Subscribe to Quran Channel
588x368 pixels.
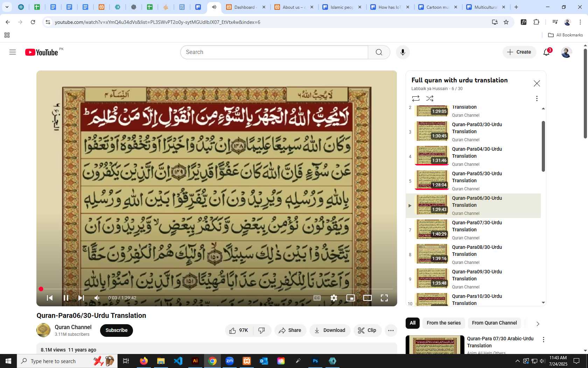[117, 330]
